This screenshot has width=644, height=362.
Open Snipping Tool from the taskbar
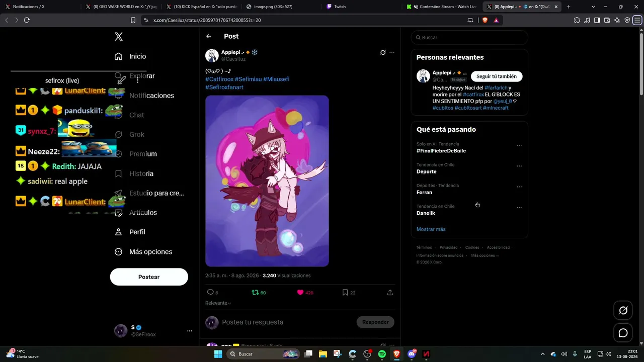point(337,354)
